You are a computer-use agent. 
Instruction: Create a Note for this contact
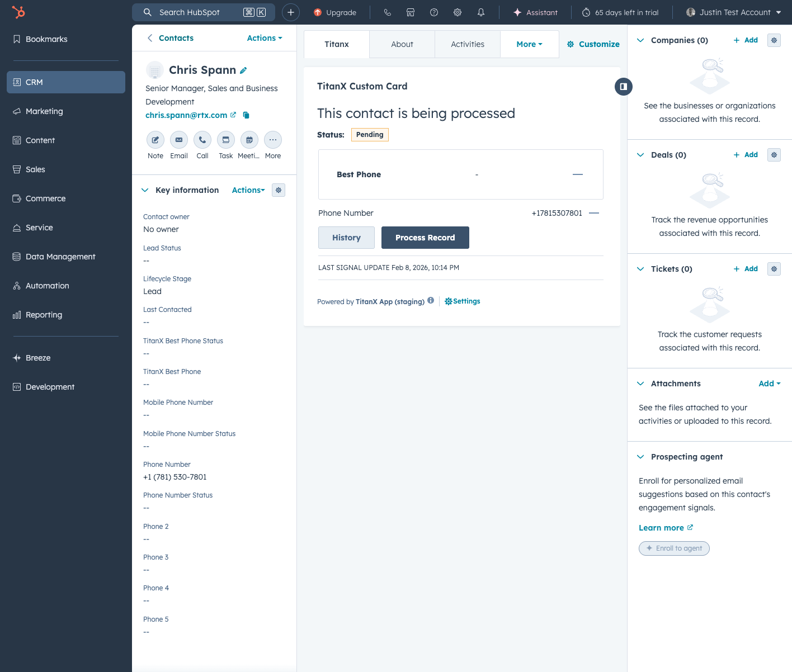click(x=155, y=140)
